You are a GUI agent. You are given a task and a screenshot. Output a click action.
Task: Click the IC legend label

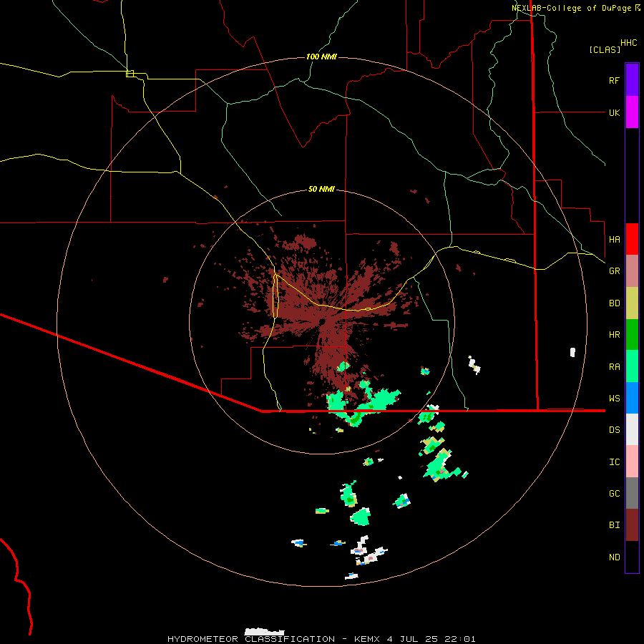click(x=614, y=462)
